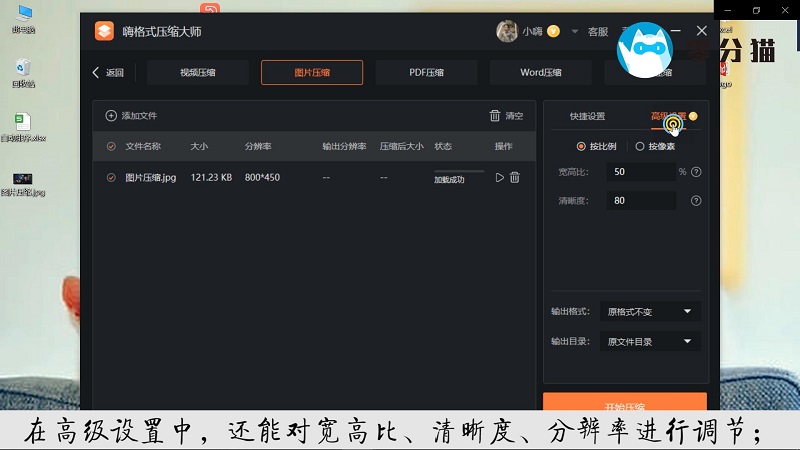Select the 按比例 radio button

click(x=581, y=146)
